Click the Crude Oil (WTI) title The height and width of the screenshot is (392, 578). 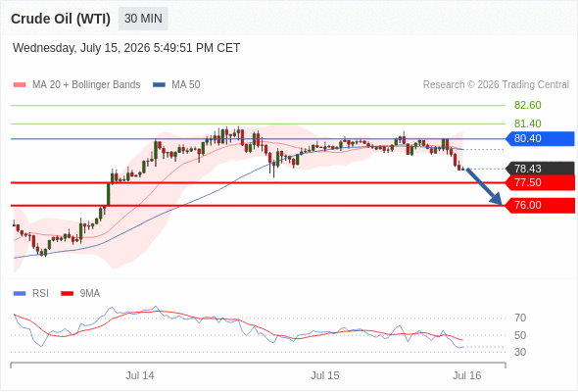coord(61,19)
